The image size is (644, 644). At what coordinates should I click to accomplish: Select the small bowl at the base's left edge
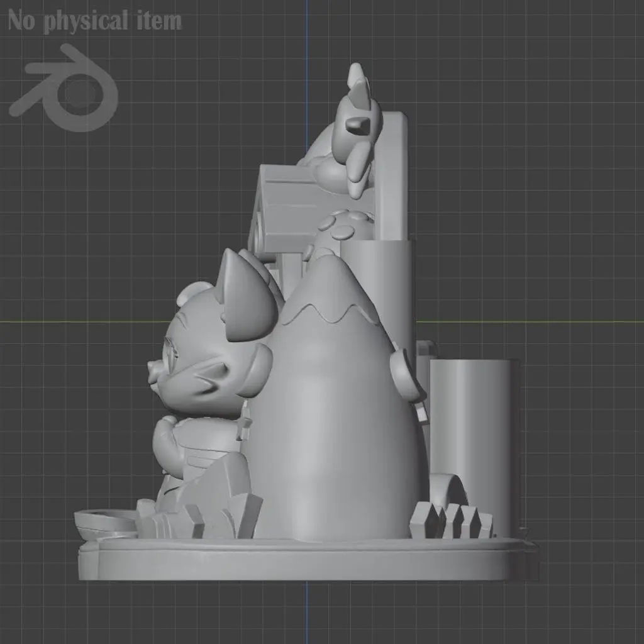pos(106,524)
